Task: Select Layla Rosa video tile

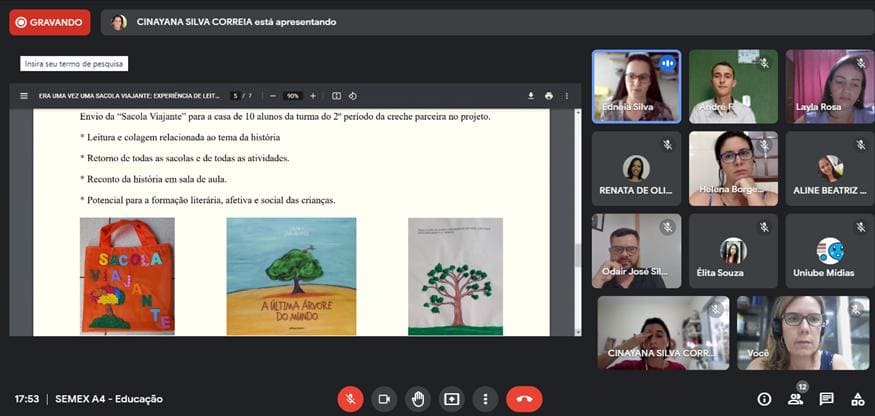Action: [830, 87]
